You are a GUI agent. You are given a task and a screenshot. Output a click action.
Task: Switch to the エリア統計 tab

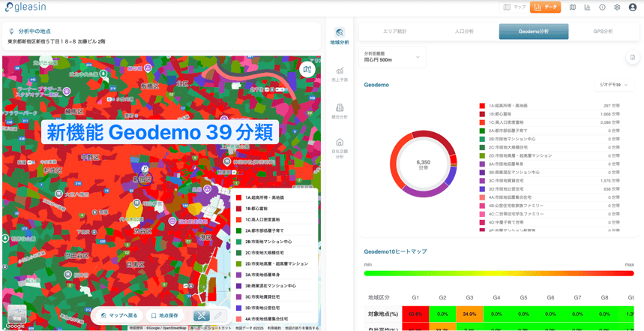click(394, 32)
